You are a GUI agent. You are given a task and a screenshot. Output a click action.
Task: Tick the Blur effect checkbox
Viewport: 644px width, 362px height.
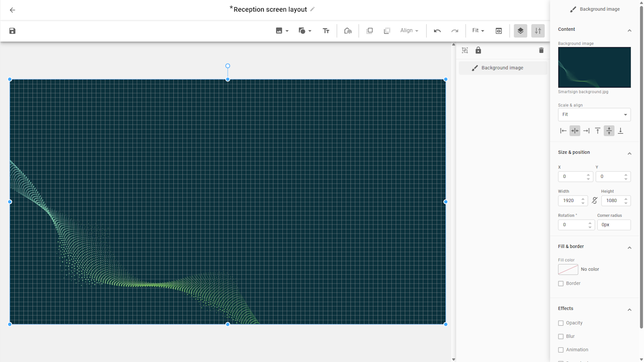coord(561,337)
